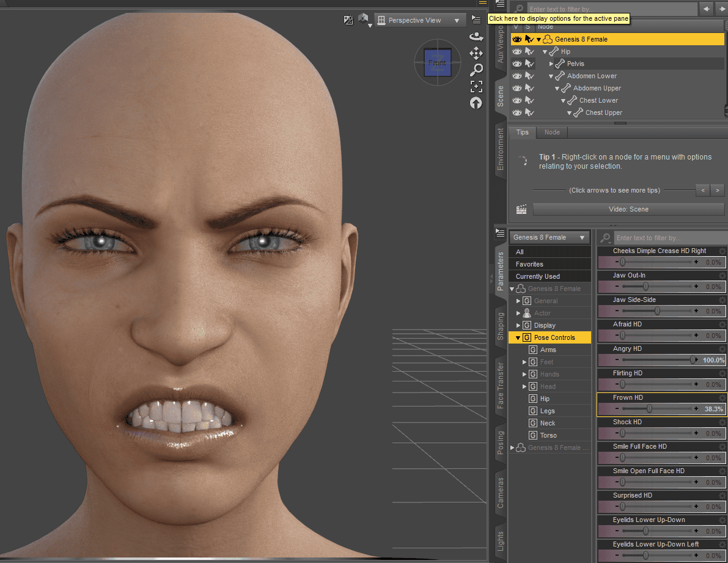The image size is (728, 563).
Task: Switch to the Node tab
Action: tap(552, 132)
